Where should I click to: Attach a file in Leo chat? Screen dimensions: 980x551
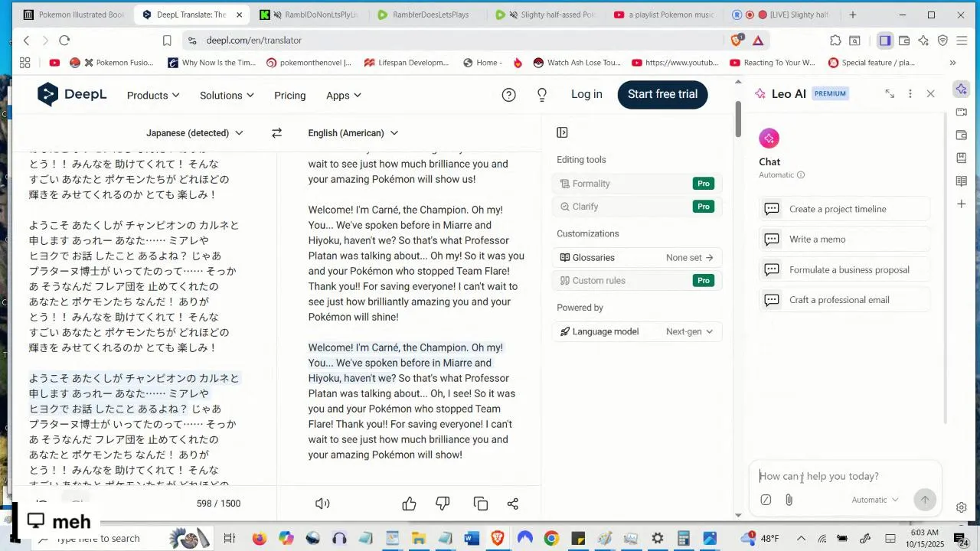789,500
